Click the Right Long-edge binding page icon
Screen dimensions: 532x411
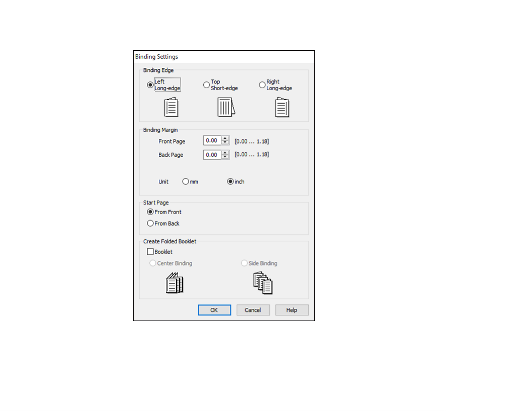[282, 107]
